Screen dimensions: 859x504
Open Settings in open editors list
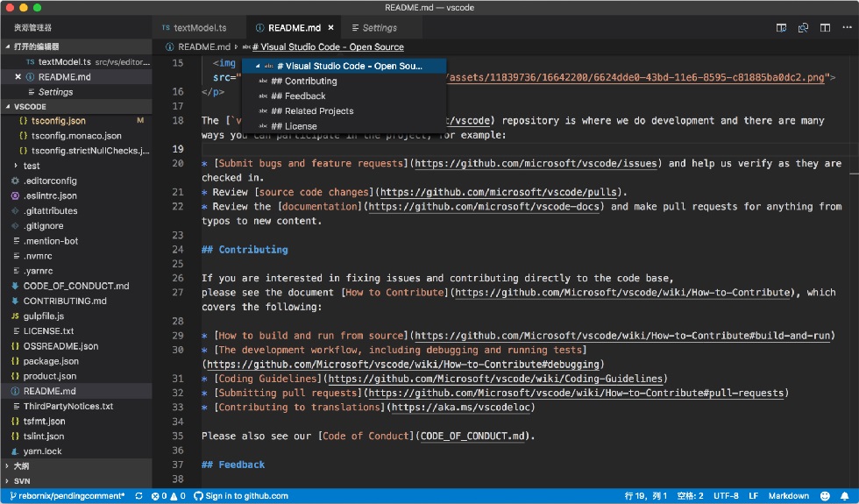76,92
